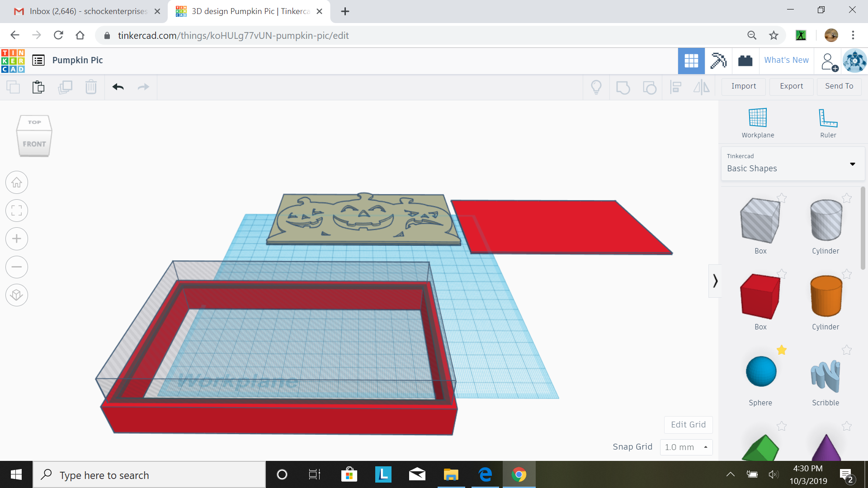The image size is (868, 488).
Task: Switch to perspective view with view cube icon
Action: [17, 295]
